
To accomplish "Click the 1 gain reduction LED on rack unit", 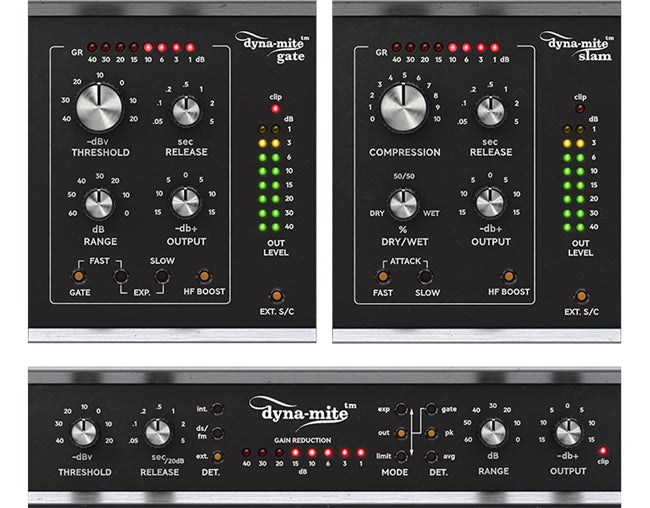I will (x=361, y=453).
